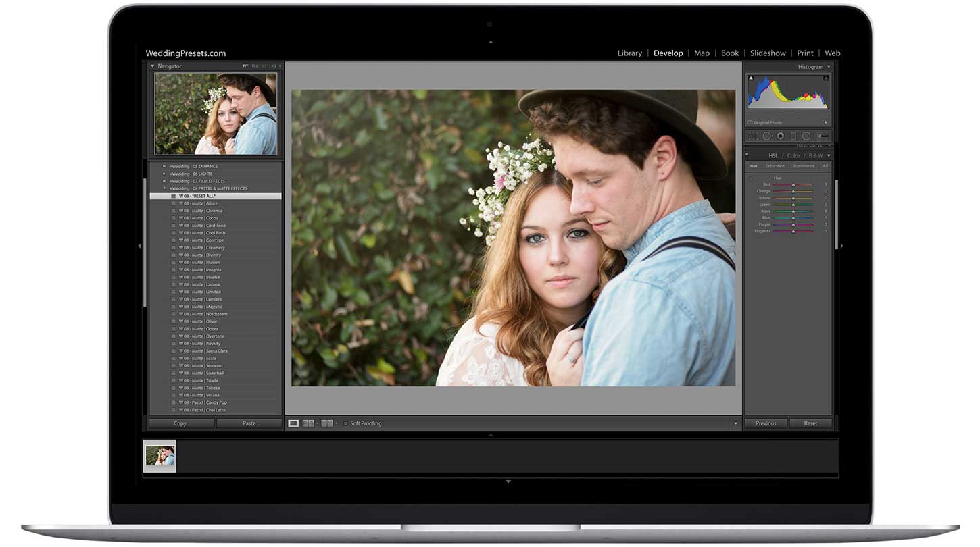Collapse the Histogram panel
The width and height of the screenshot is (980, 547).
click(829, 67)
